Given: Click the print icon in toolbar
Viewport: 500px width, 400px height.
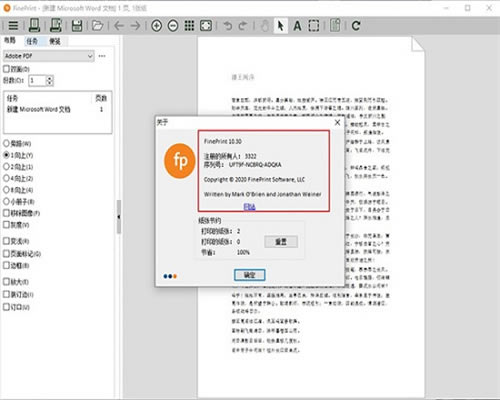Looking at the screenshot, I should coord(34,26).
